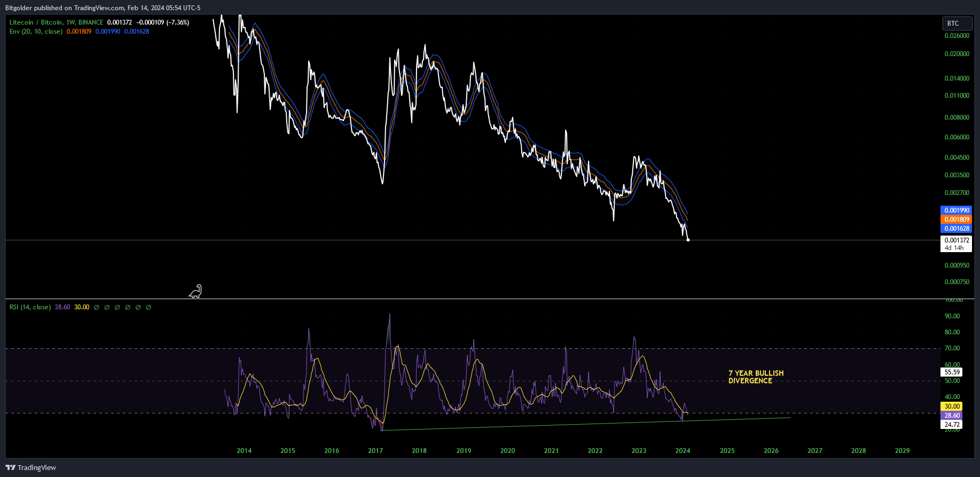980x477 pixels.
Task: Click the 2024 year label on time axis
Action: (x=683, y=451)
